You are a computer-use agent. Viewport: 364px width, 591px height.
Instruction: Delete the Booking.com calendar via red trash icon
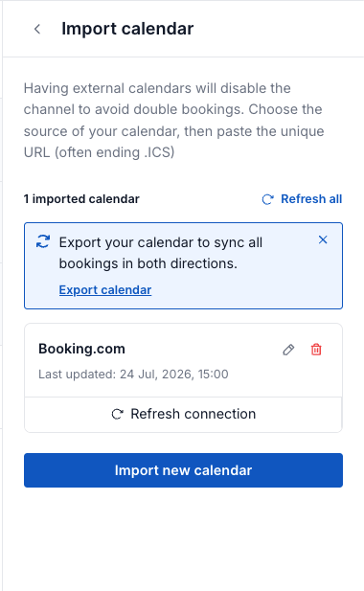[316, 350]
